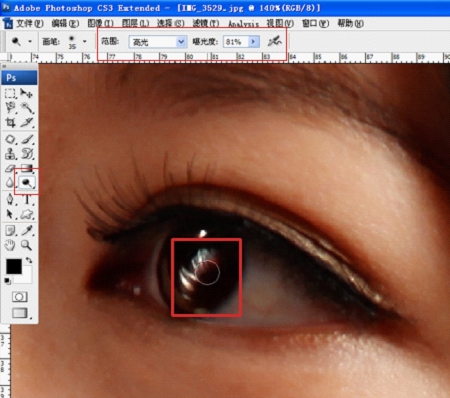Select the Magic Wand tool
The height and width of the screenshot is (398, 450).
(x=27, y=108)
